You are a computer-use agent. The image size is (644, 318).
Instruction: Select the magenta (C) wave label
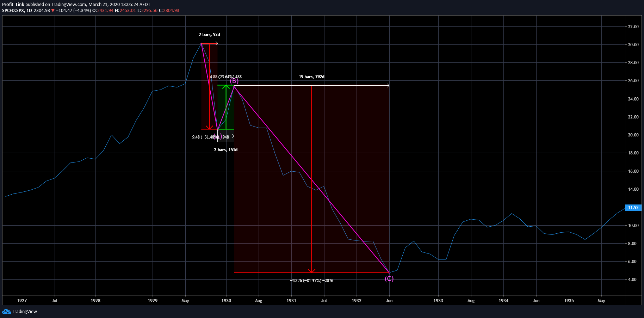389,279
